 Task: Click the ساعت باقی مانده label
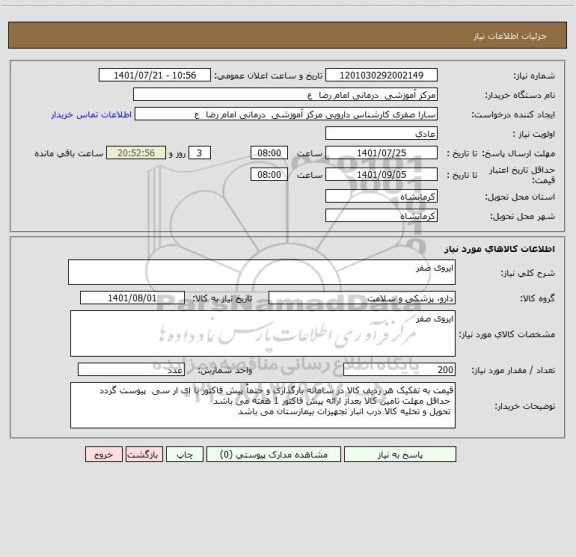pos(69,153)
